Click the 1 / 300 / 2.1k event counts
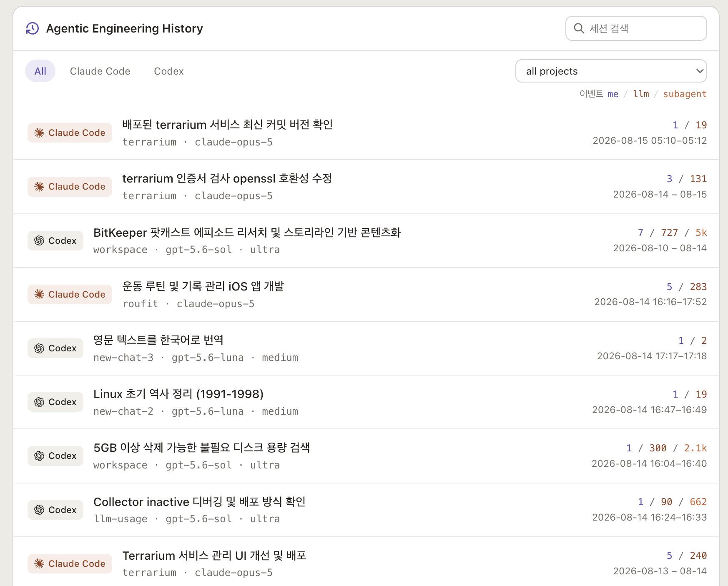The width and height of the screenshot is (728, 586). coord(666,448)
